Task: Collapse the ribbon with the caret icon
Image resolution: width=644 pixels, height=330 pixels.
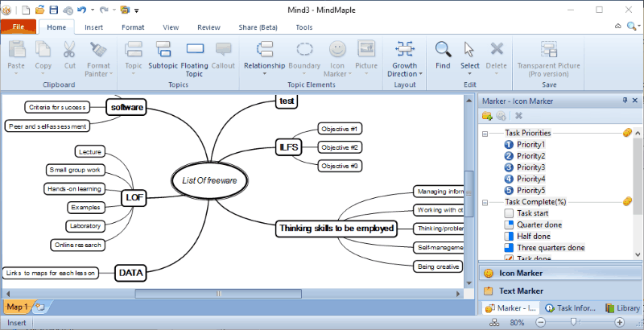Action: (x=617, y=27)
